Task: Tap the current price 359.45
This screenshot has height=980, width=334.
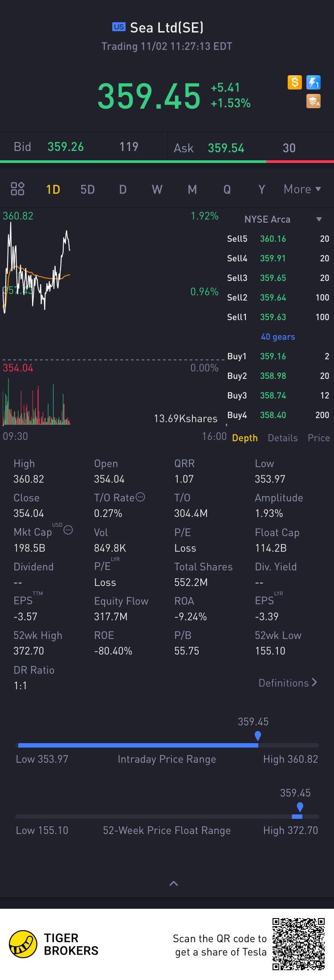Action: (x=149, y=96)
